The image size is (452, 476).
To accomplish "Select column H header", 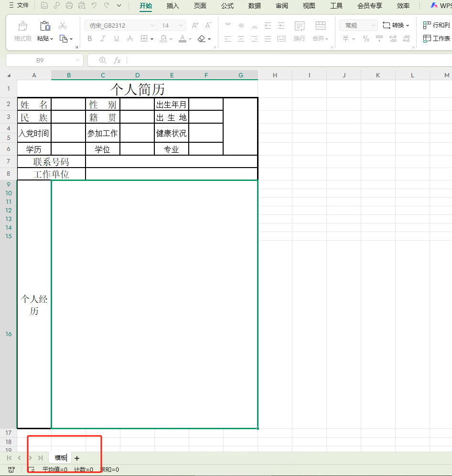I will (x=275, y=75).
